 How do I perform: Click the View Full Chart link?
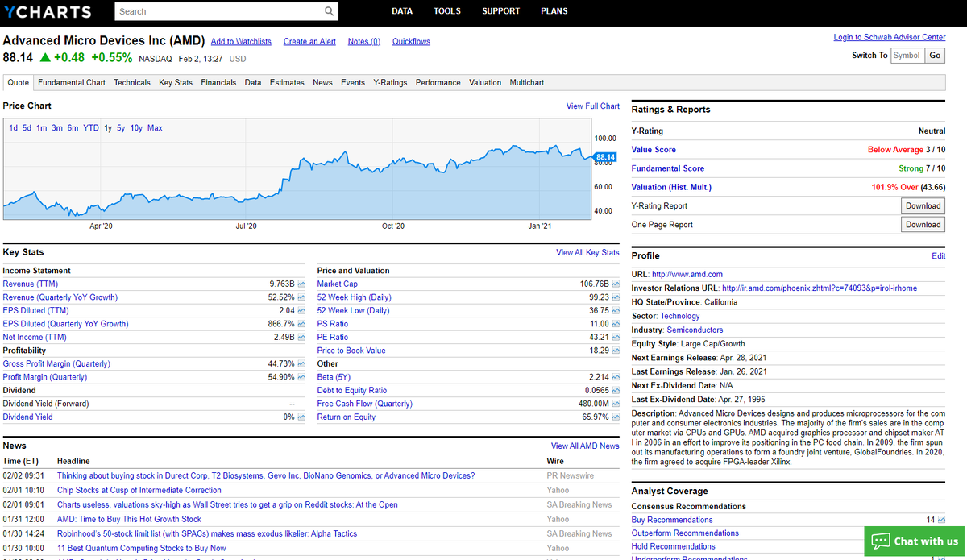[593, 106]
